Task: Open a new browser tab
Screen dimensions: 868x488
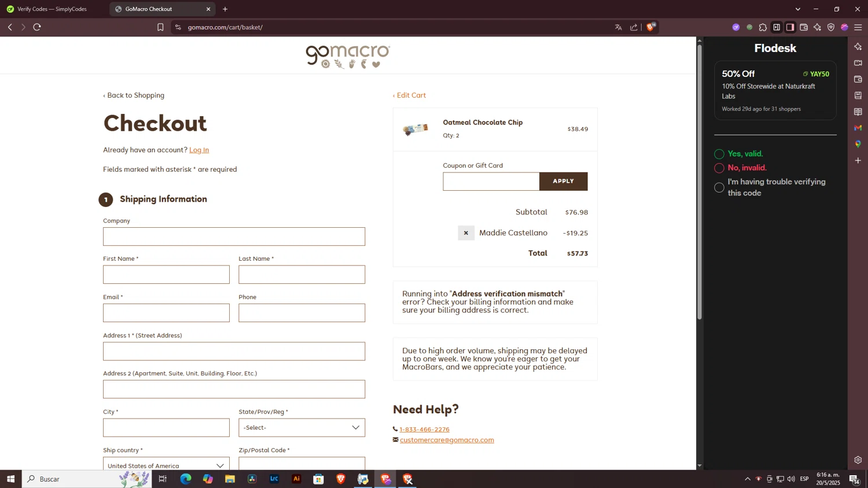Action: 225,9
